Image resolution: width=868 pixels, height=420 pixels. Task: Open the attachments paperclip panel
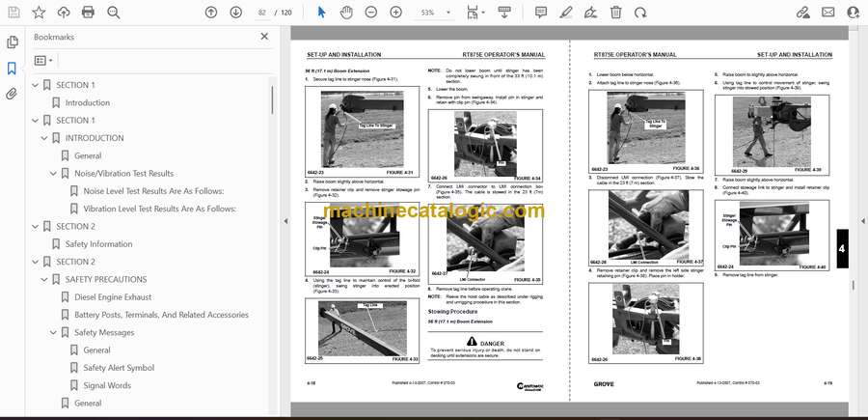coord(12,94)
